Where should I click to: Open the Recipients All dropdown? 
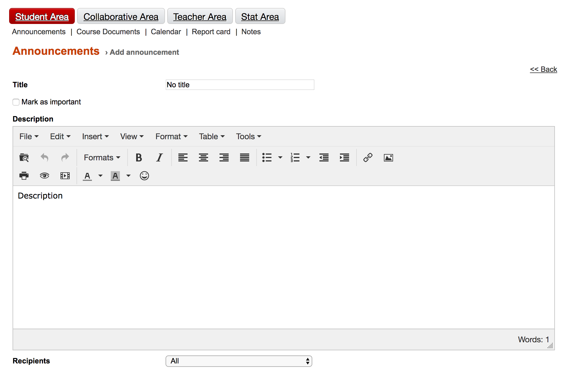[x=239, y=361]
